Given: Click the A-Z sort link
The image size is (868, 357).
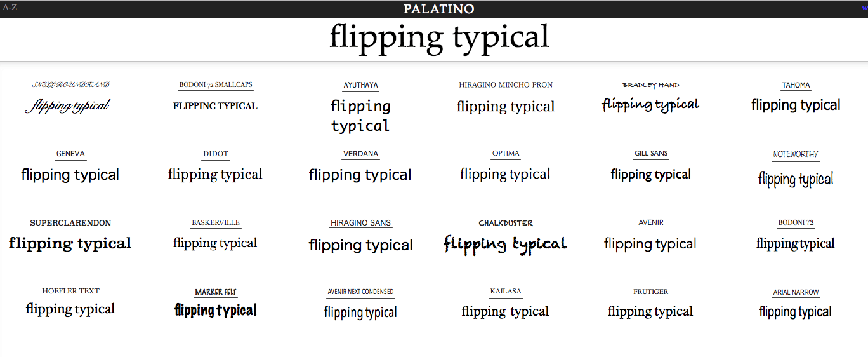Looking at the screenshot, I should tap(10, 8).
